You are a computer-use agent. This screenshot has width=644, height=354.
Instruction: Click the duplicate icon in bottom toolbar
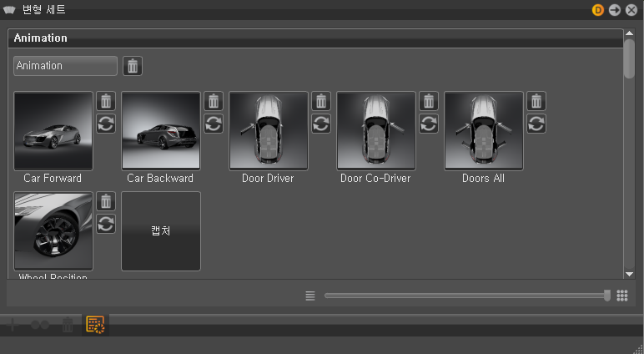[40, 325]
